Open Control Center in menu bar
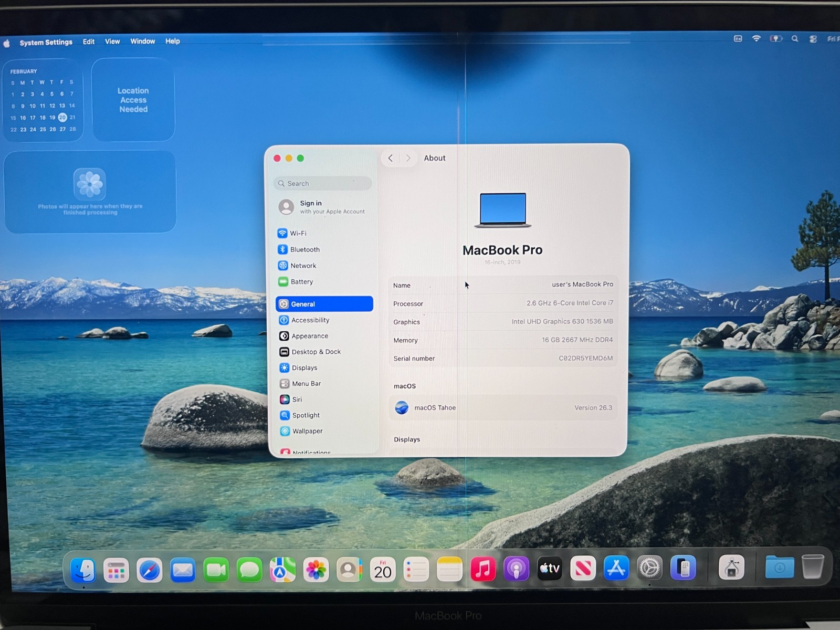The width and height of the screenshot is (840, 630). click(813, 39)
